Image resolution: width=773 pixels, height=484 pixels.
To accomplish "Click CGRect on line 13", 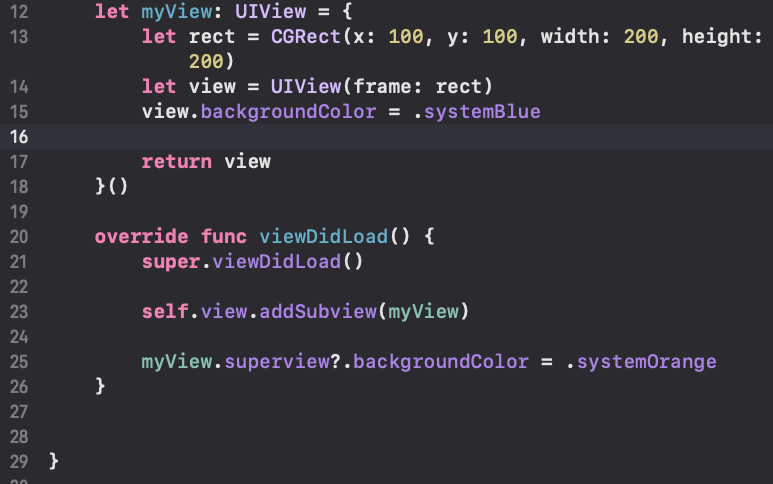I will (x=306, y=36).
